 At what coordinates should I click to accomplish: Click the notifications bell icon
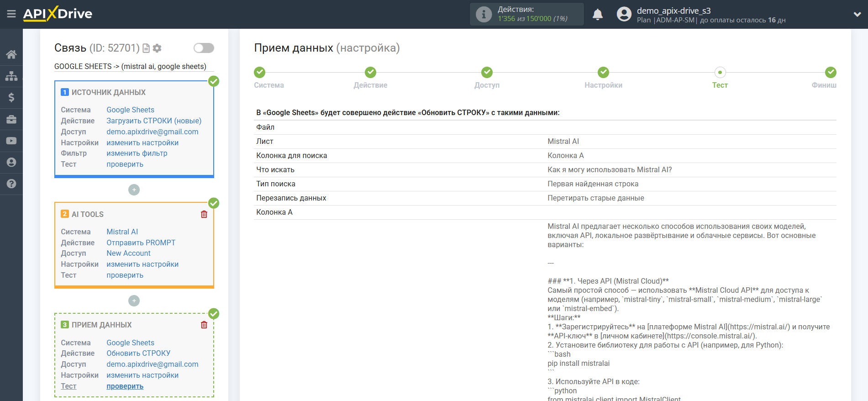tap(598, 15)
